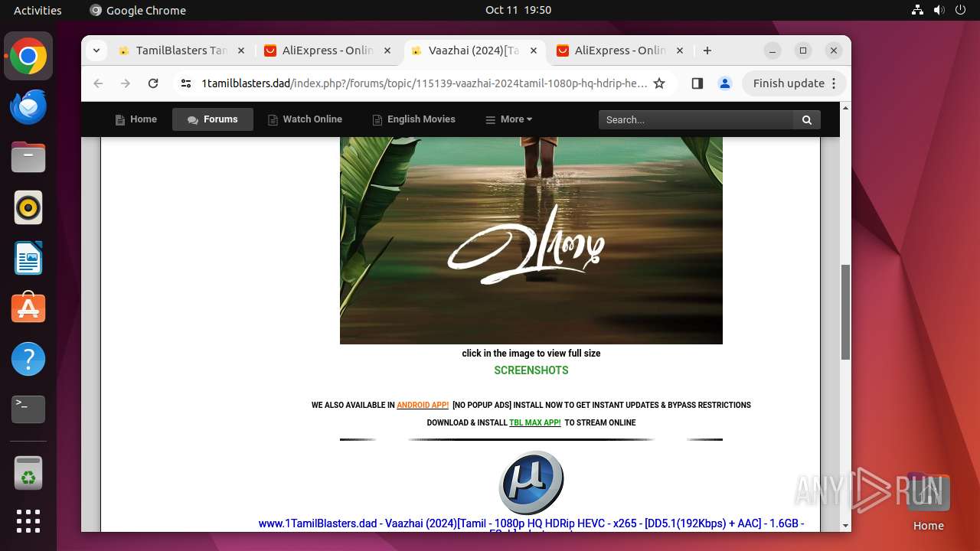Click the uTorrent logo image
Screen dimensions: 980x551
(531, 482)
